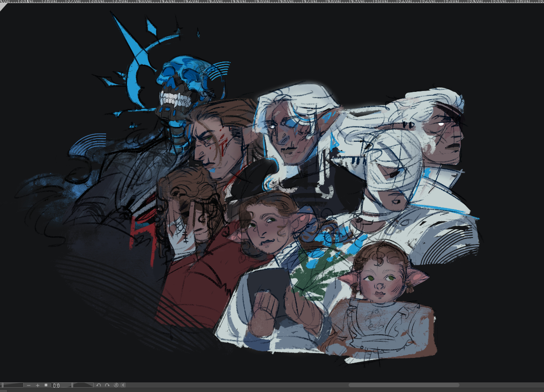Click the blue crescent symbol above the skull
This screenshot has width=544, height=392.
coord(138,74)
